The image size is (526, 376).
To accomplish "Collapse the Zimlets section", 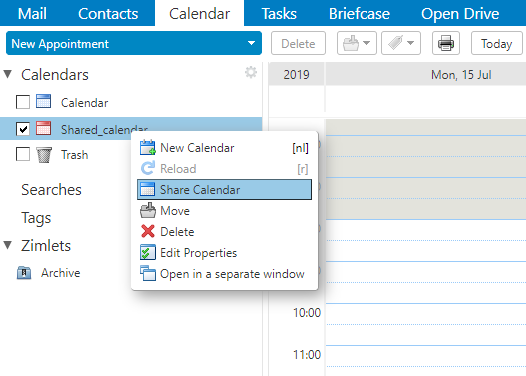I will coord(8,245).
